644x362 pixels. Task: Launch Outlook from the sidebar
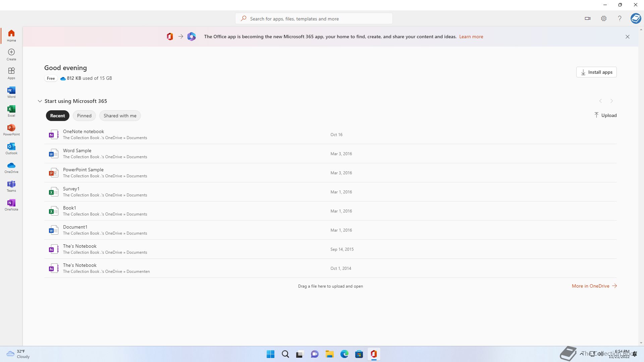click(x=11, y=148)
